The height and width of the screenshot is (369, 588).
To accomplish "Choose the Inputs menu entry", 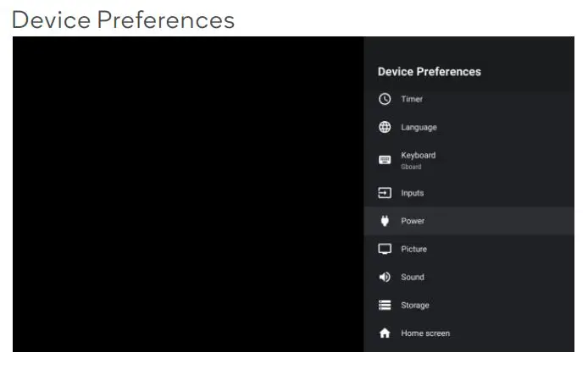I will 412,193.
